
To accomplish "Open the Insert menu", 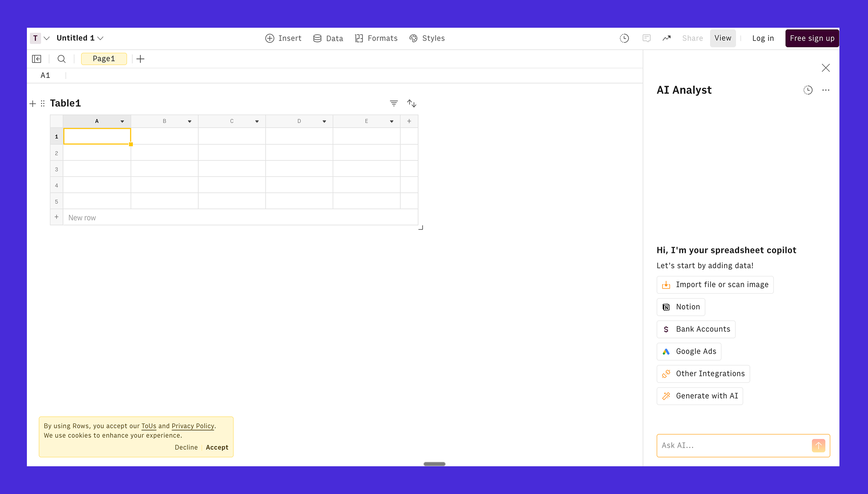I will (284, 38).
